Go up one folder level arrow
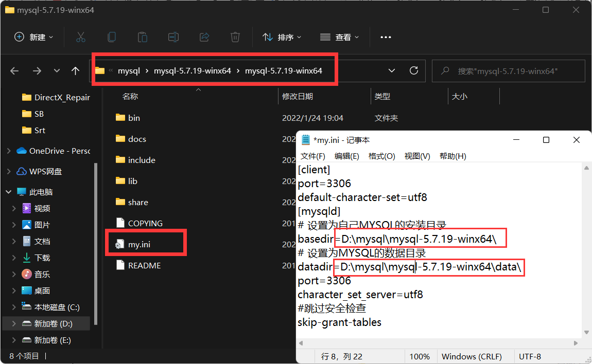 pos(76,70)
